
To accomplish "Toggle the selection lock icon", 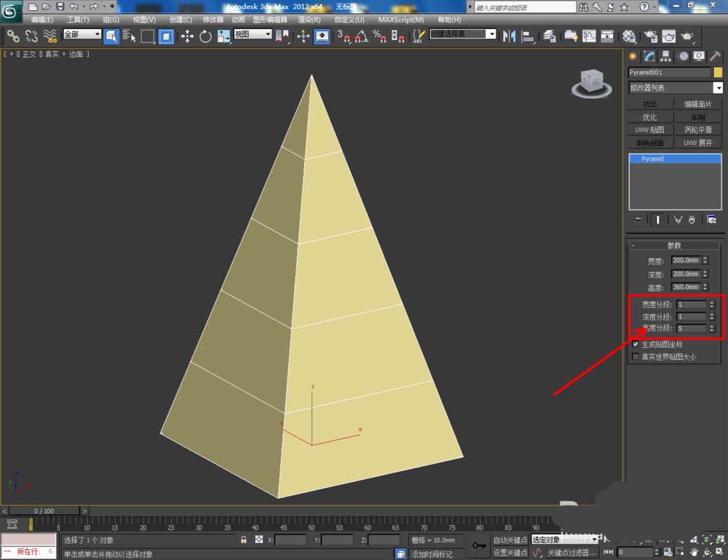I will (244, 540).
